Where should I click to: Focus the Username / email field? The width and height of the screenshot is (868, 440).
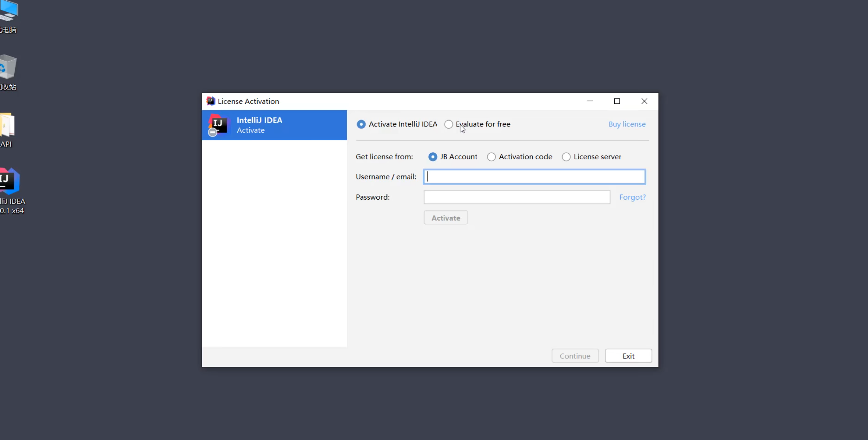534,177
